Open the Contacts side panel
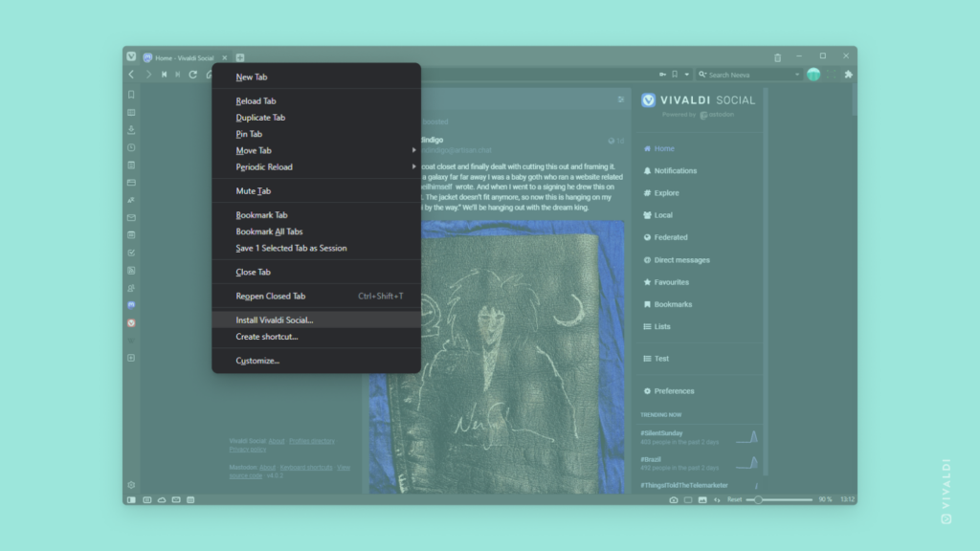 click(131, 288)
